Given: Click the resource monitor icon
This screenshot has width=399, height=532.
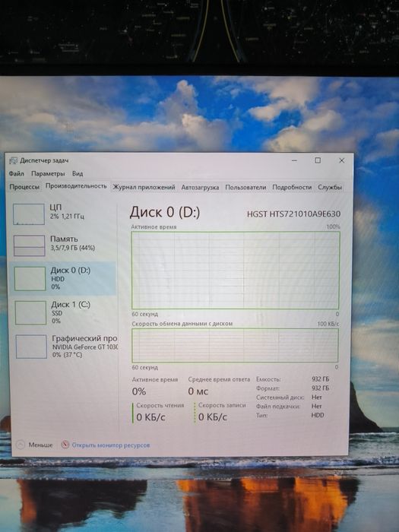Looking at the screenshot, I should pyautogui.click(x=65, y=445).
